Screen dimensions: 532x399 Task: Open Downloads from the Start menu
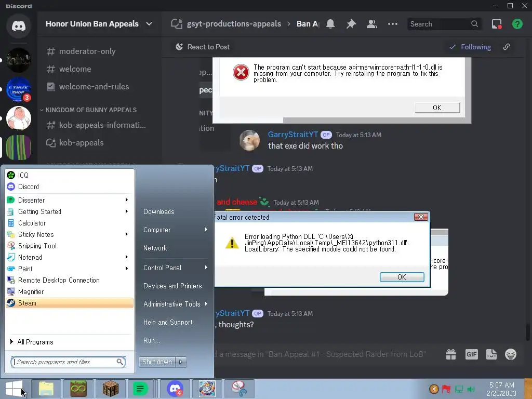[x=175, y=212]
